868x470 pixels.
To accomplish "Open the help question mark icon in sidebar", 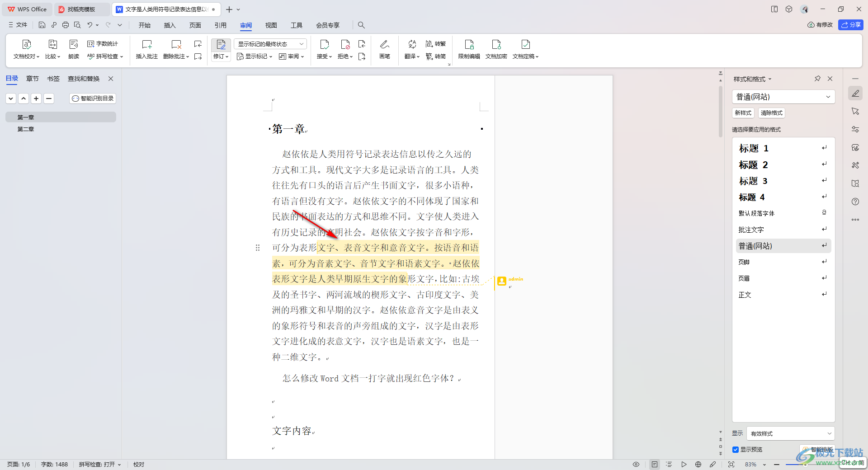I will (x=855, y=202).
